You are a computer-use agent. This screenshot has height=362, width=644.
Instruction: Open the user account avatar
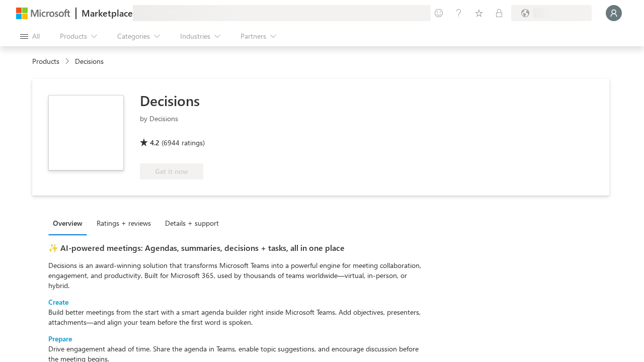(x=614, y=13)
